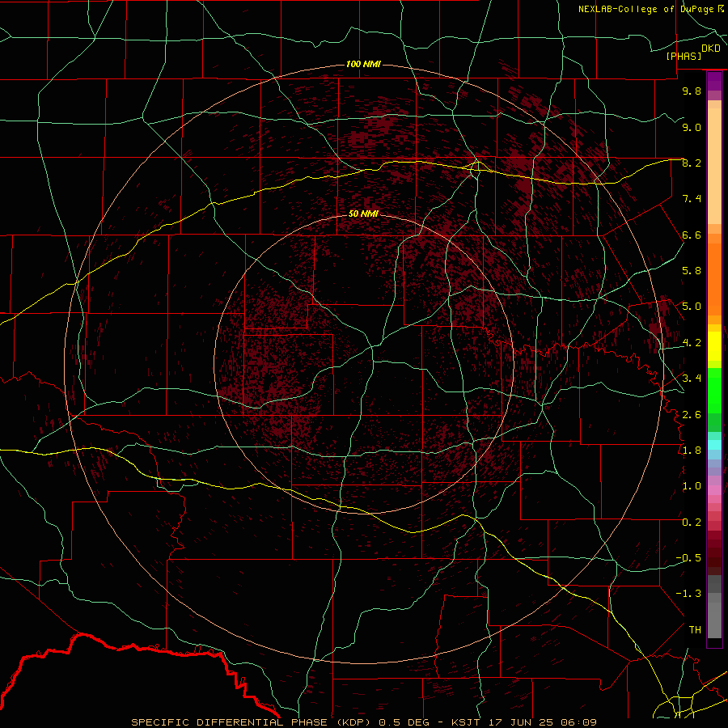Pick the peach band on the color bar
Viewport: 728px width, 728px height.
(x=714, y=167)
